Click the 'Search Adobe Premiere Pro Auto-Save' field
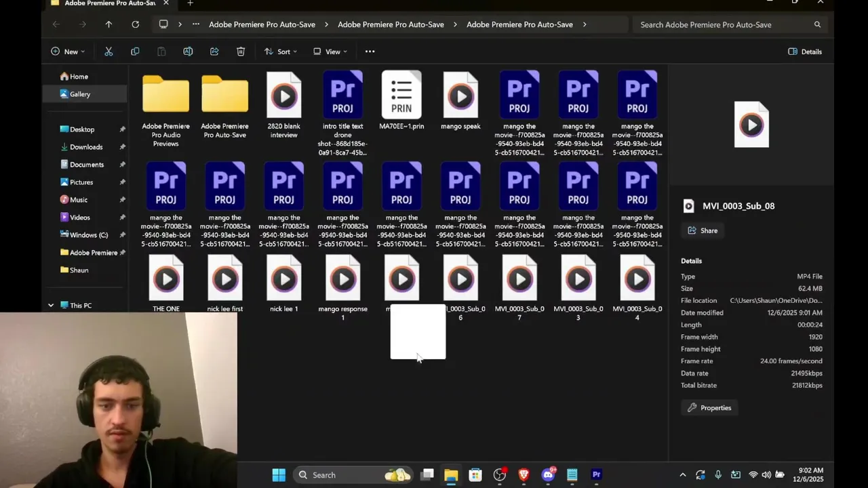Image resolution: width=868 pixels, height=488 pixels. tap(730, 24)
